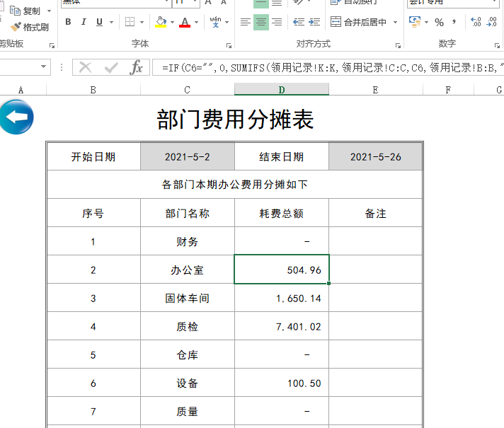The width and height of the screenshot is (504, 428).
Task: Expand the Name Box dropdown arrow
Action: point(45,68)
